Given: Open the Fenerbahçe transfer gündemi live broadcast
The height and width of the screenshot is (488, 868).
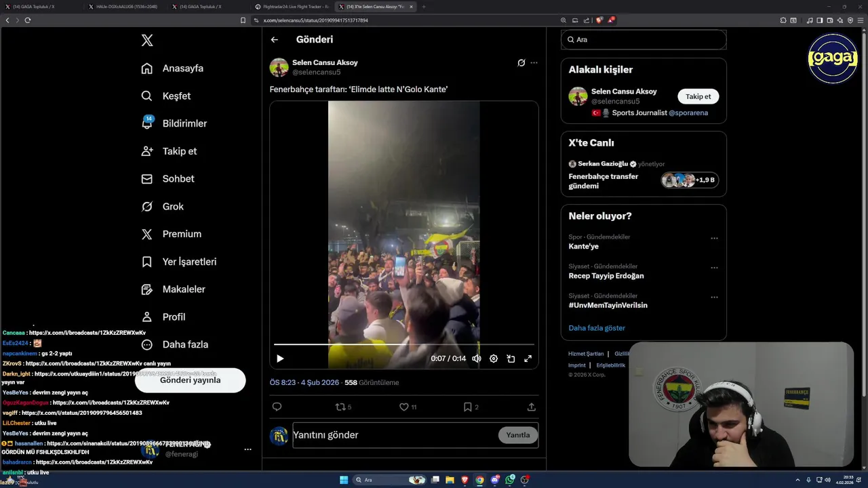Looking at the screenshot, I should [x=644, y=176].
